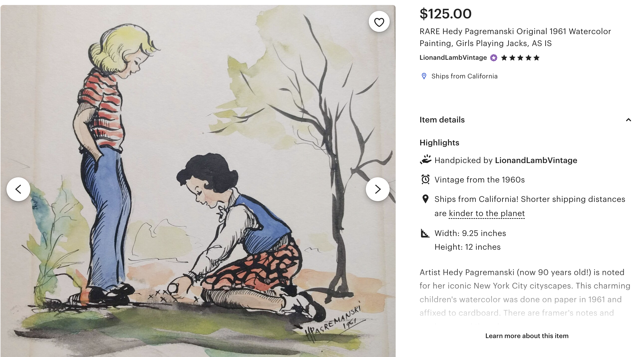Go to the previous listing image
Image resolution: width=644 pixels, height=357 pixels.
tap(18, 189)
